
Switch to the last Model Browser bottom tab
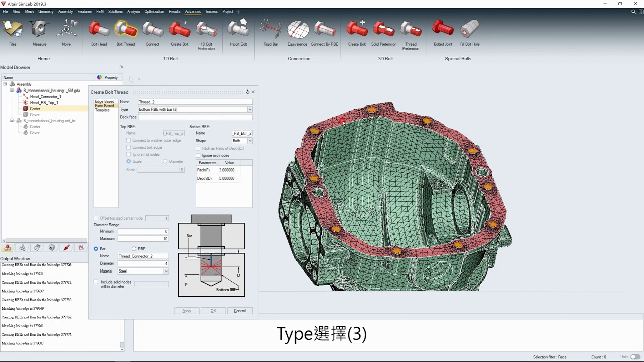pos(81,248)
